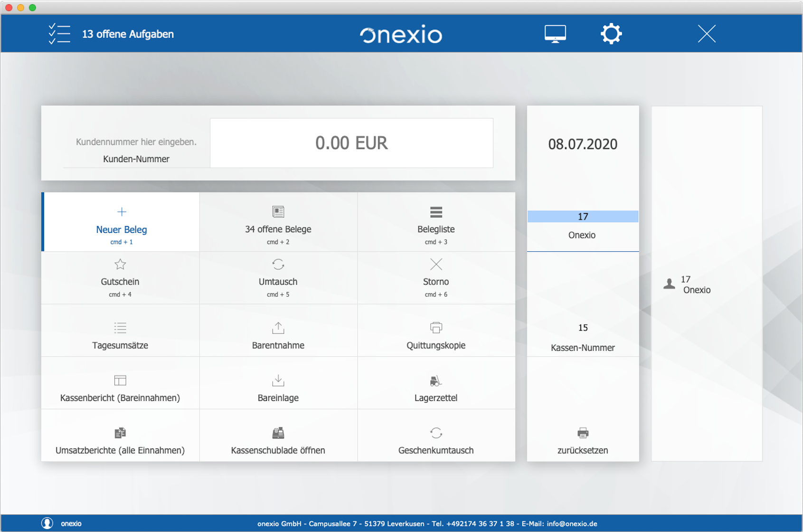Viewport: 803px width, 532px height.
Task: Select Barentnahme tile
Action: pos(278,331)
